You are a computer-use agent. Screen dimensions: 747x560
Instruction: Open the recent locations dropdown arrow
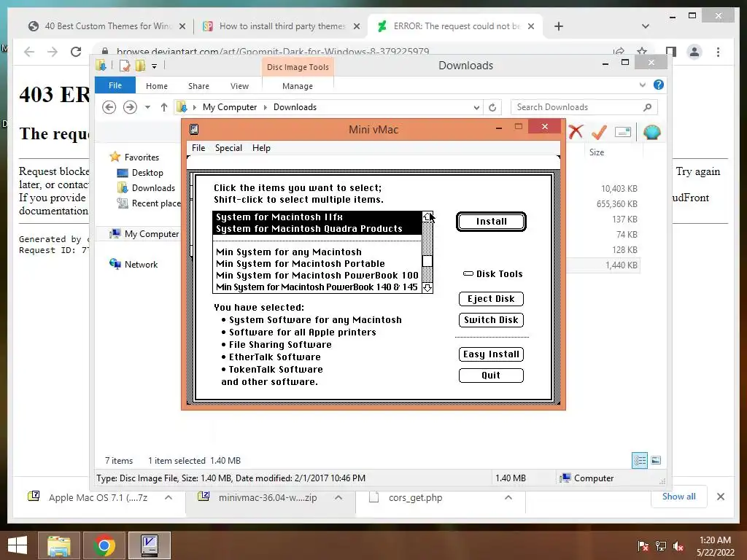[x=147, y=107]
